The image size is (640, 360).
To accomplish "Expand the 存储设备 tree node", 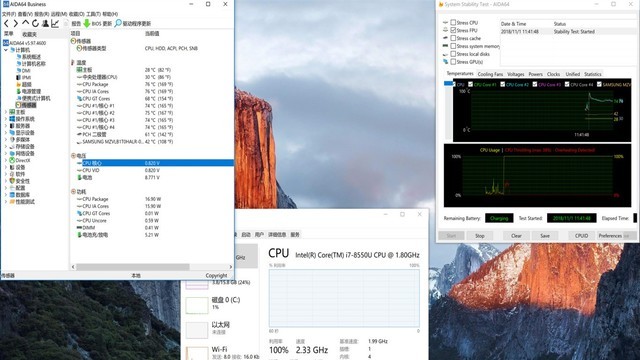I will 6,147.
